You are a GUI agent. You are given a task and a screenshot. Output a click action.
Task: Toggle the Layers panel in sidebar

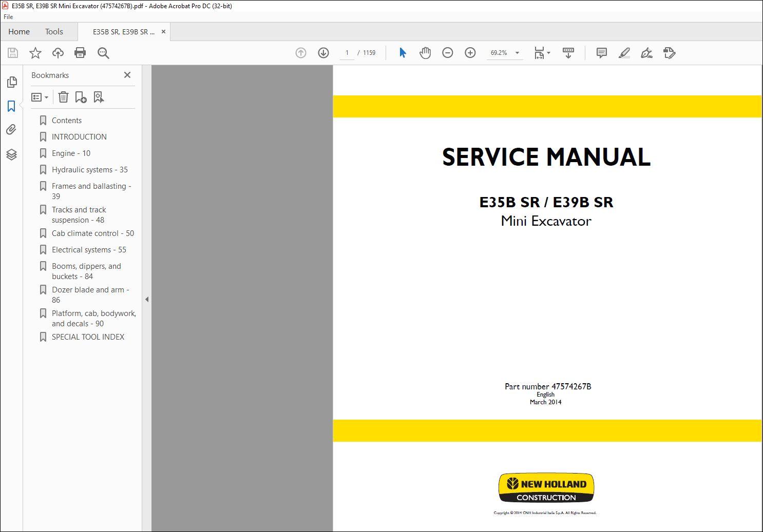click(11, 154)
